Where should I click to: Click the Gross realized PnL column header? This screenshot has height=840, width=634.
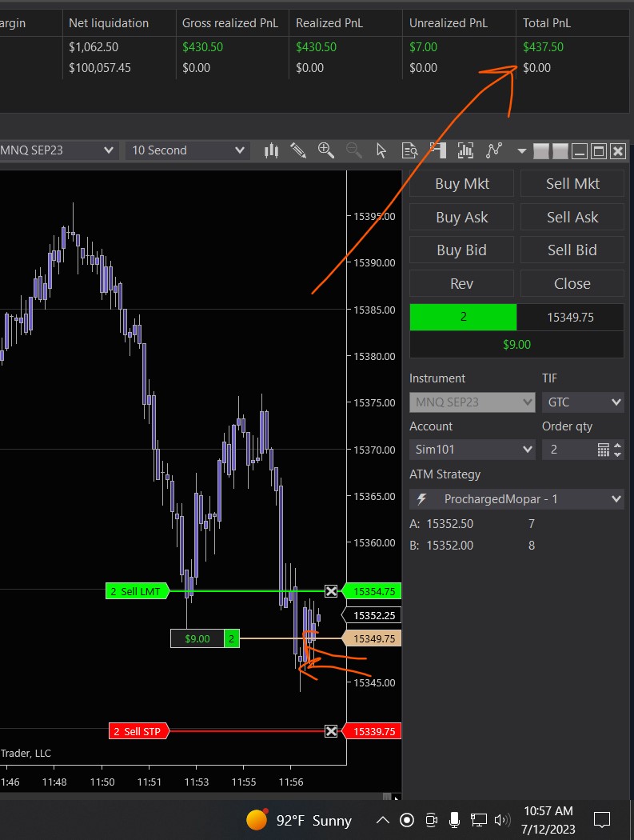pyautogui.click(x=230, y=23)
